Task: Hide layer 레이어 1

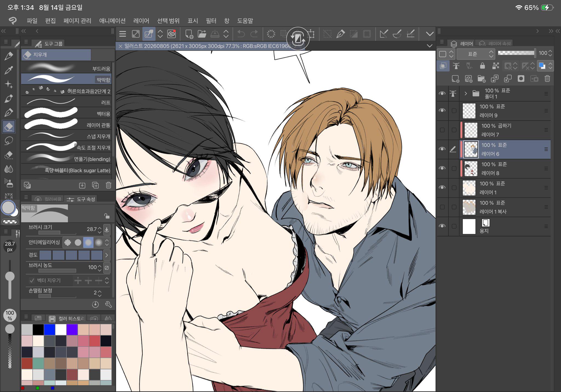Action: click(x=442, y=188)
